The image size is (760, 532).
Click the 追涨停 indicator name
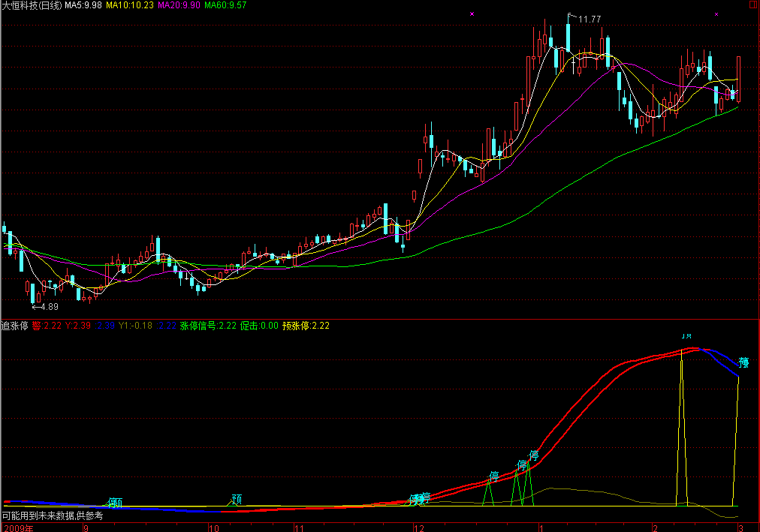pos(15,326)
